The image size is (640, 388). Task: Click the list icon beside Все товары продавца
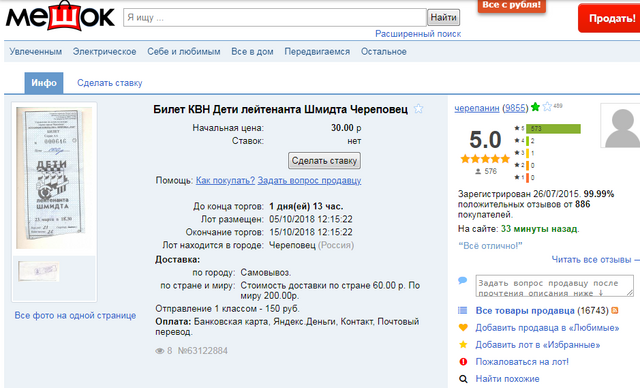coord(462,310)
